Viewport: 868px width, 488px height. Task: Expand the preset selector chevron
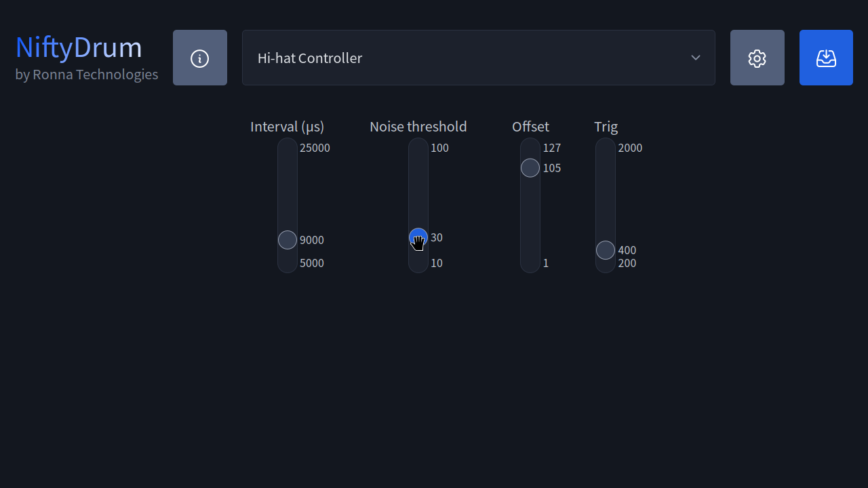click(x=695, y=58)
